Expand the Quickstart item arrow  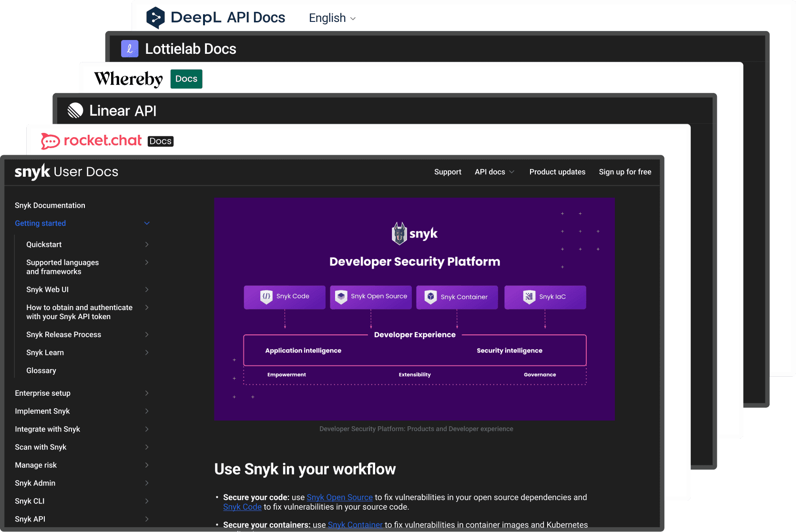click(147, 244)
